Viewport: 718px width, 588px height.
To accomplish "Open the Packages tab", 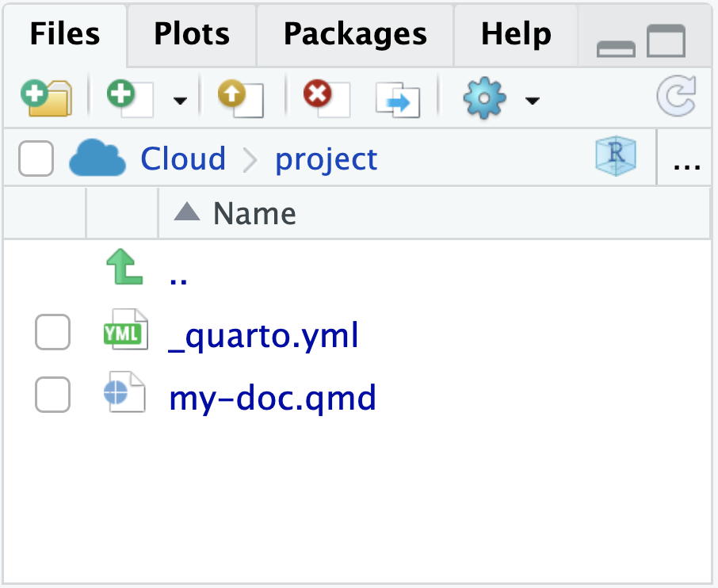I will pyautogui.click(x=354, y=35).
